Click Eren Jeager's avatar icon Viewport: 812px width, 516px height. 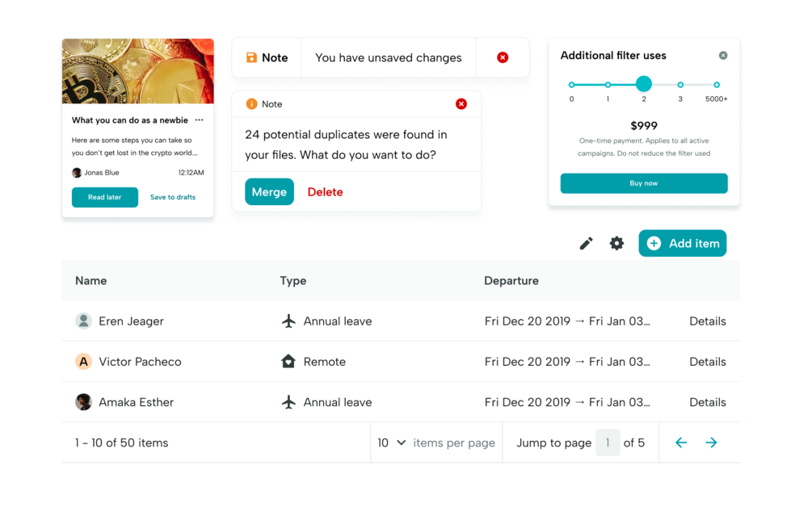click(83, 321)
